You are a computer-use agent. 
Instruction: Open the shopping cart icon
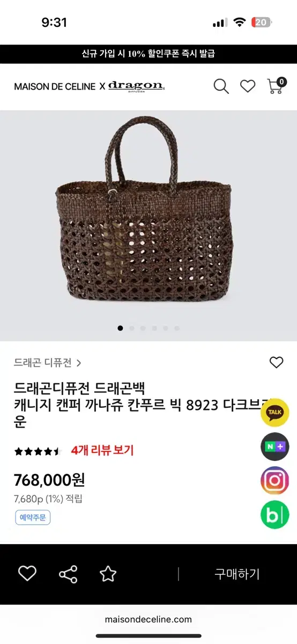(x=276, y=85)
